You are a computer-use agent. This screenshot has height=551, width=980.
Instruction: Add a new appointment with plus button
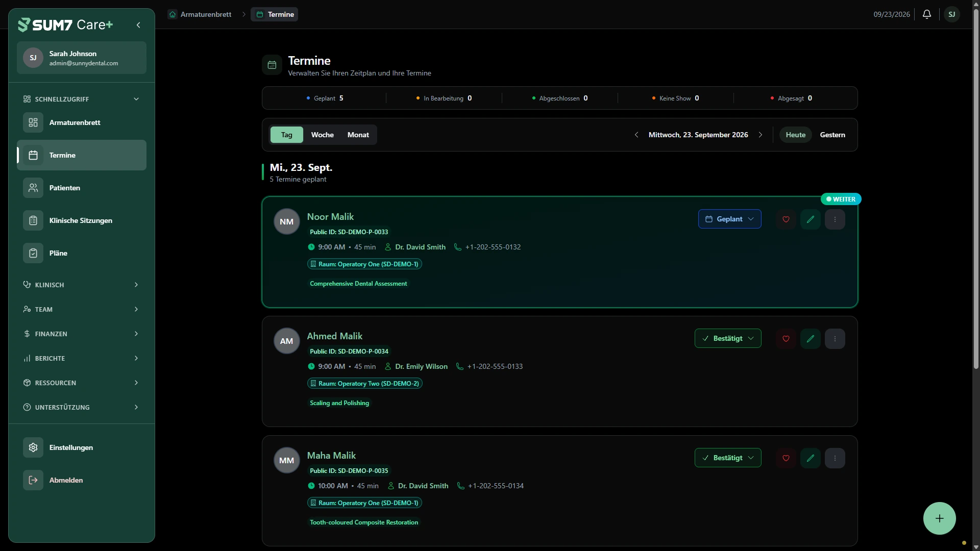(x=940, y=518)
